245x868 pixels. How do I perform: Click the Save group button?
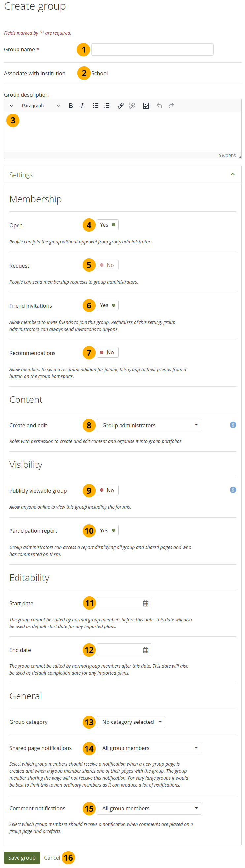point(22,858)
